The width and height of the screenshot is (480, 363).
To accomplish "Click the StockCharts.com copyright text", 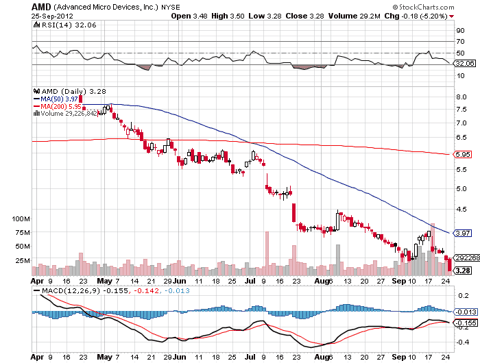I will pyautogui.click(x=423, y=7).
